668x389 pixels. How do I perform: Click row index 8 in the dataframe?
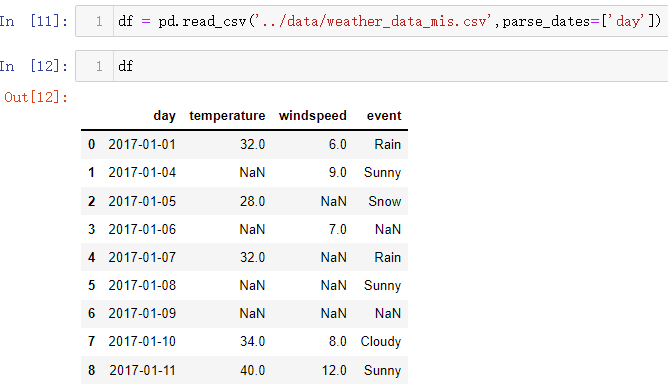(91, 370)
